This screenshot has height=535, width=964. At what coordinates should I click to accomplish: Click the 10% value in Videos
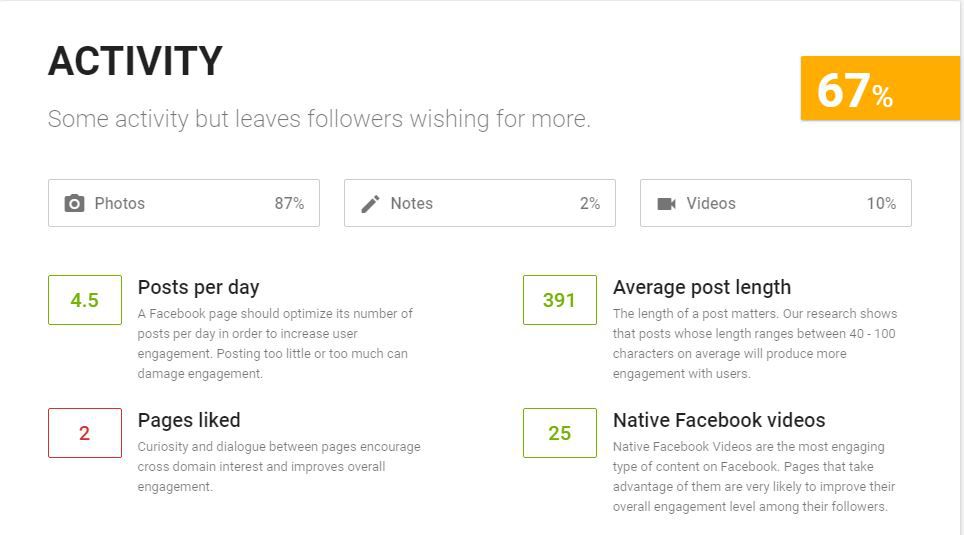pyautogui.click(x=881, y=204)
